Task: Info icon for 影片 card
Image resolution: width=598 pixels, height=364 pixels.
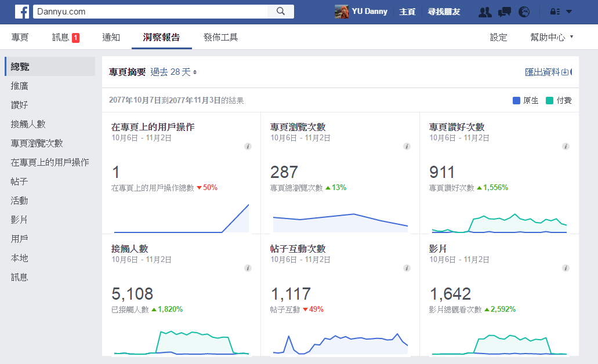Action: [x=566, y=268]
